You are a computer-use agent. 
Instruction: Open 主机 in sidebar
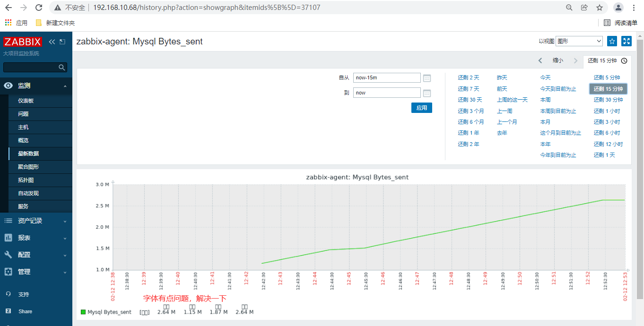(40, 127)
